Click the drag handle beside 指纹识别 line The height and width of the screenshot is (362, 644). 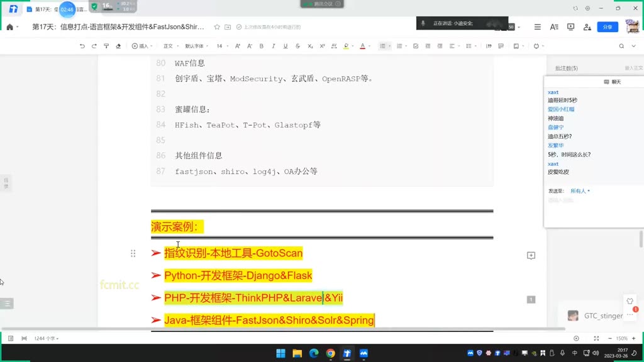pyautogui.click(x=133, y=253)
